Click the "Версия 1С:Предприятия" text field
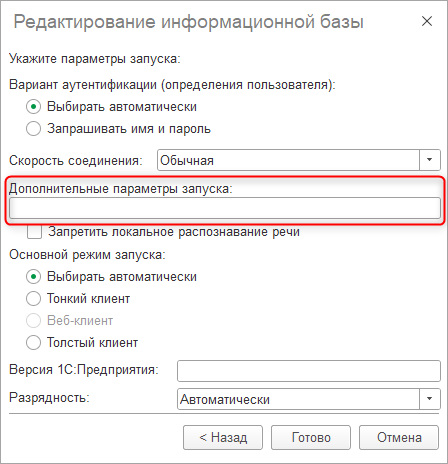 click(309, 371)
